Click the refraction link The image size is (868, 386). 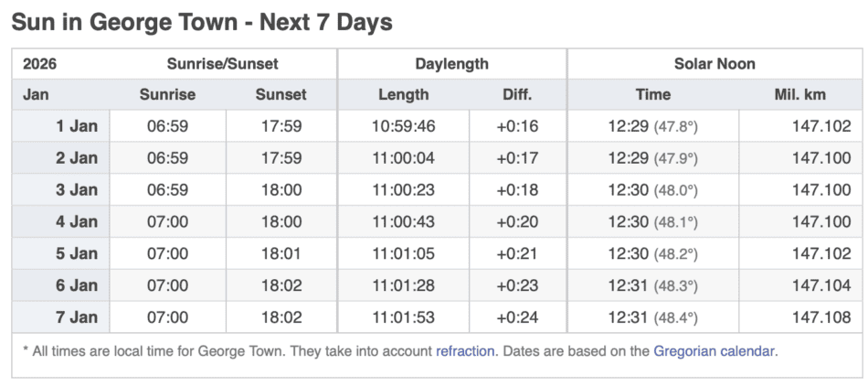point(465,350)
